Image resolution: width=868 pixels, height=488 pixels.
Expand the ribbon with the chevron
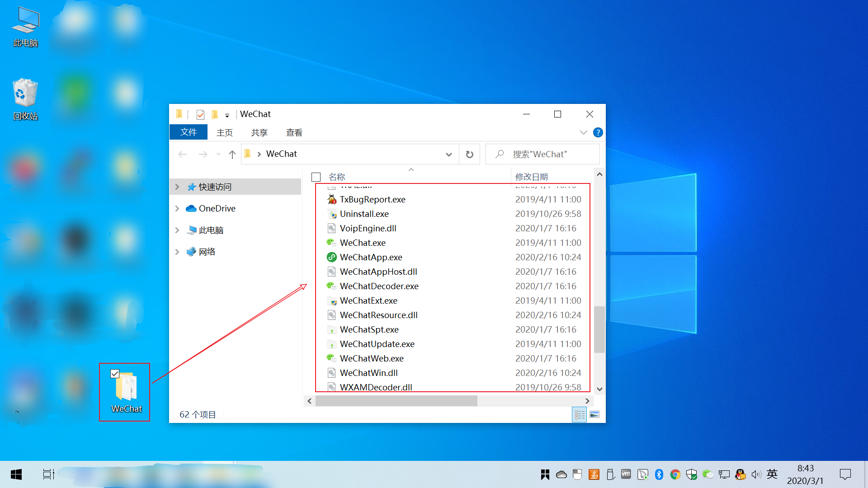pos(583,132)
